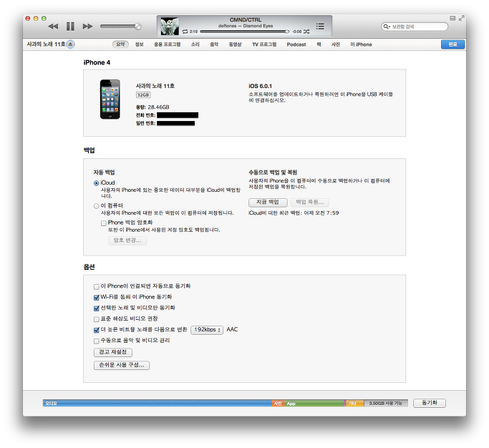Click the now playing title CMND/CTRL

(246, 20)
